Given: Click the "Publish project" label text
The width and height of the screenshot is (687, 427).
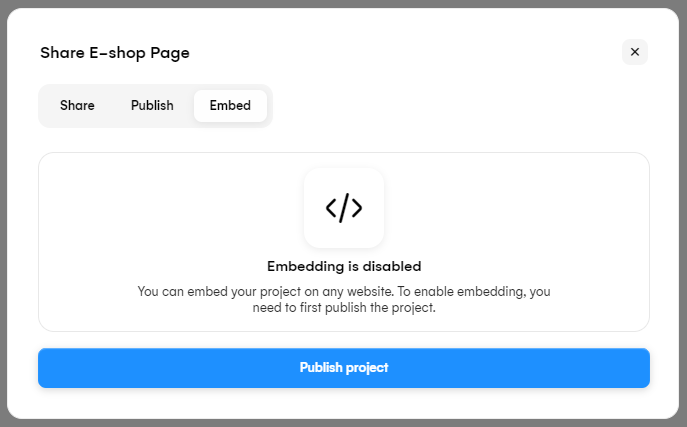Looking at the screenshot, I should tap(343, 367).
